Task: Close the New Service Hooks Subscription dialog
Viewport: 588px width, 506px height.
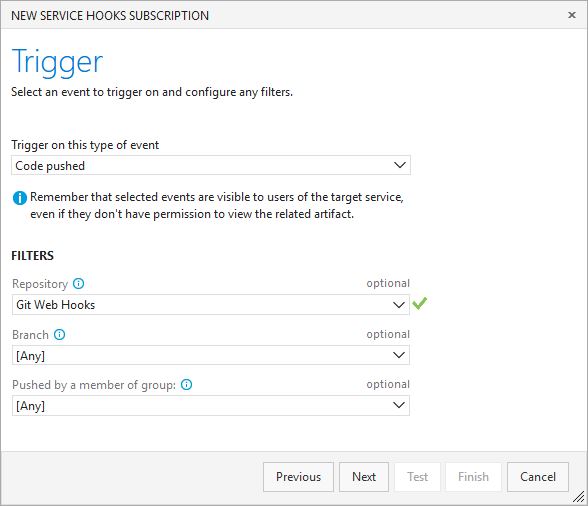Action: click(x=572, y=15)
